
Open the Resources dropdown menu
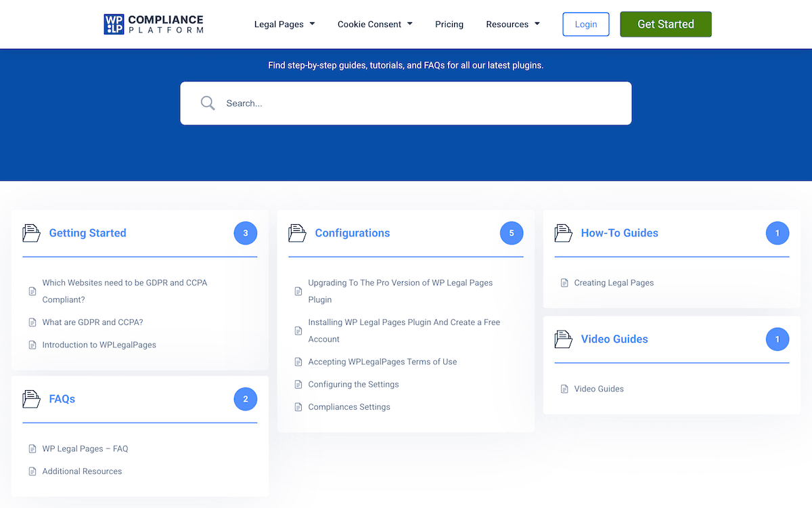click(x=513, y=24)
